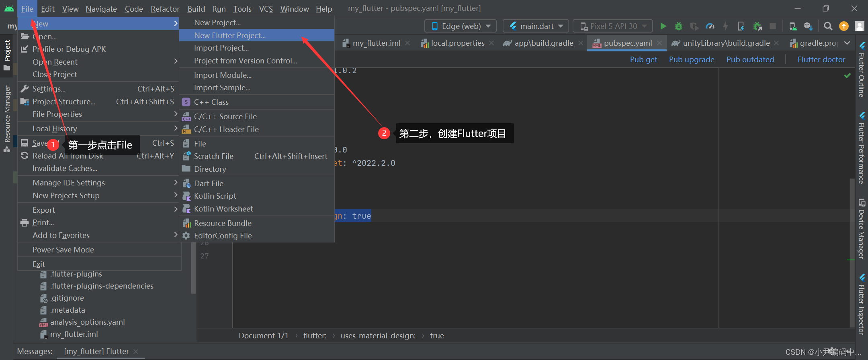868x360 pixels.
Task: Open the Pixel 5 API 30 dropdown
Action: click(x=612, y=26)
